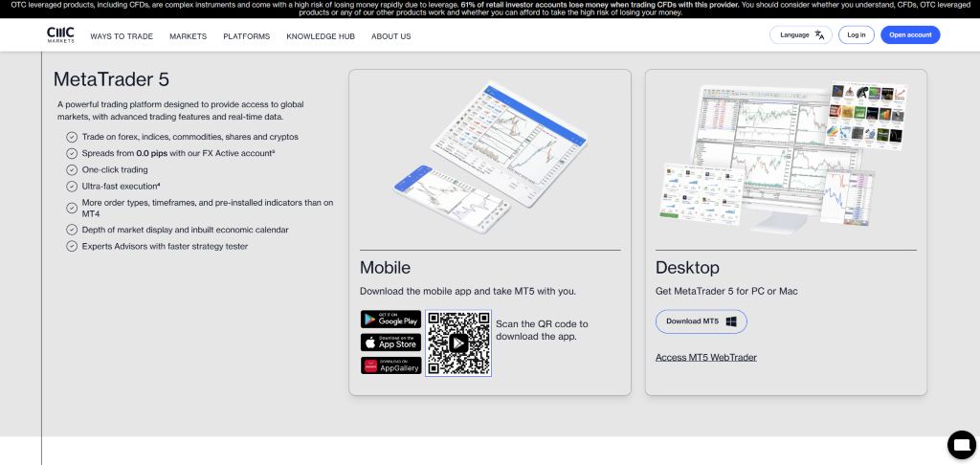980x465 pixels.
Task: Click the CMC Markets logo
Action: click(x=60, y=35)
